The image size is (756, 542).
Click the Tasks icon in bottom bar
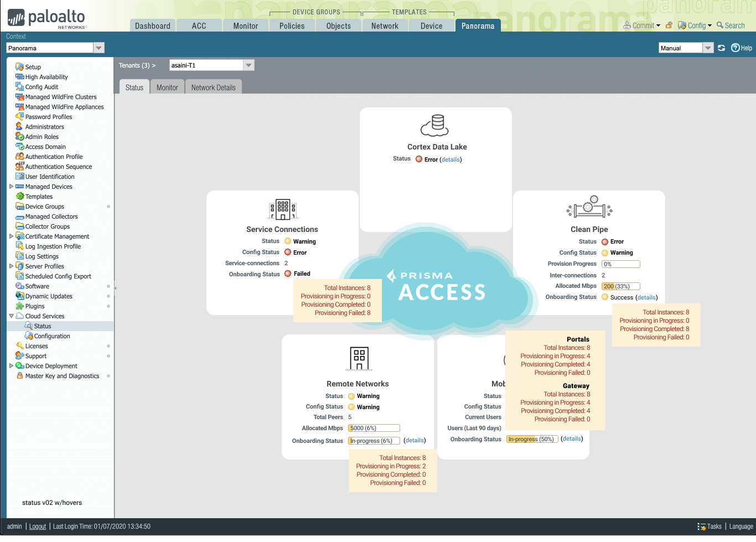[x=701, y=526]
